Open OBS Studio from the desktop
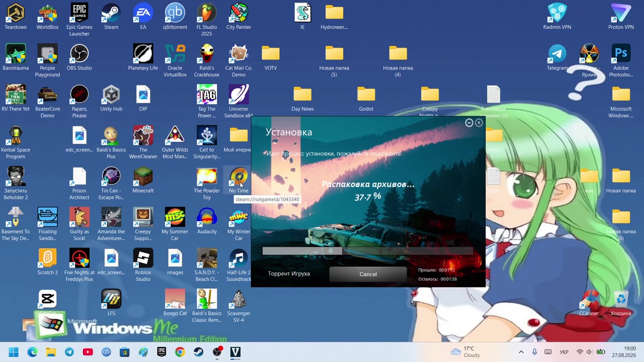 (x=79, y=58)
